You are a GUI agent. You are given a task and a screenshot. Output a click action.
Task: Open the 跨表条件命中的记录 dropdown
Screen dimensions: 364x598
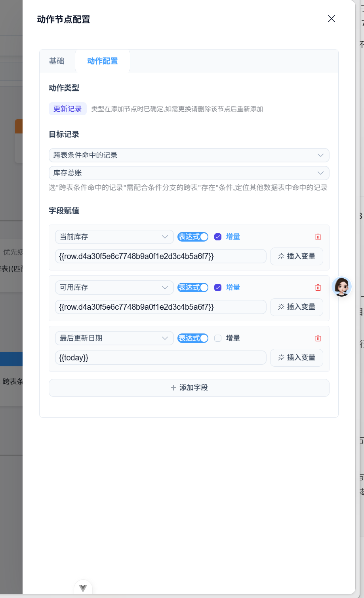[x=189, y=155]
